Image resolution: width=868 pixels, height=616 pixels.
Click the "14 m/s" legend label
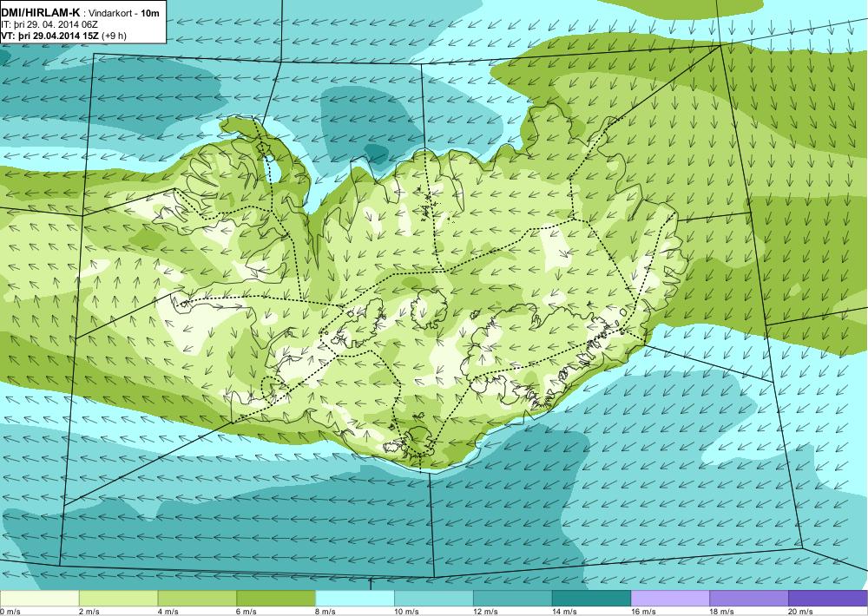tap(564, 612)
